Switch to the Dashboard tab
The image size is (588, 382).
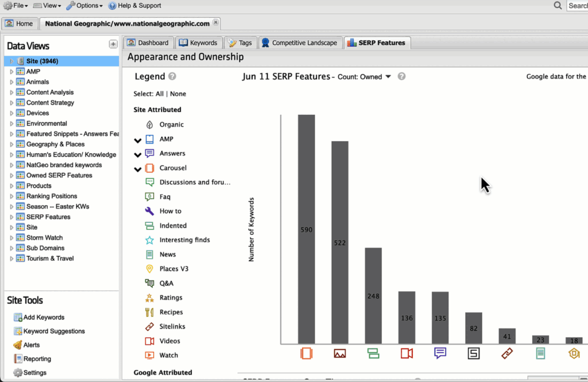click(148, 43)
